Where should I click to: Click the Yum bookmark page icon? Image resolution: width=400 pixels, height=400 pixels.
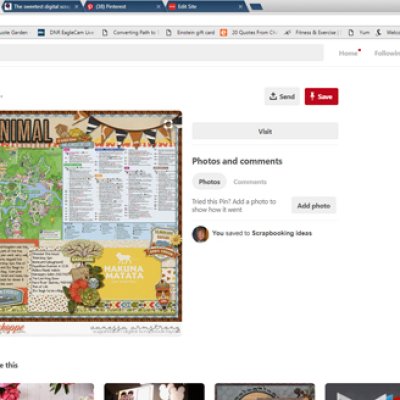[x=351, y=33]
